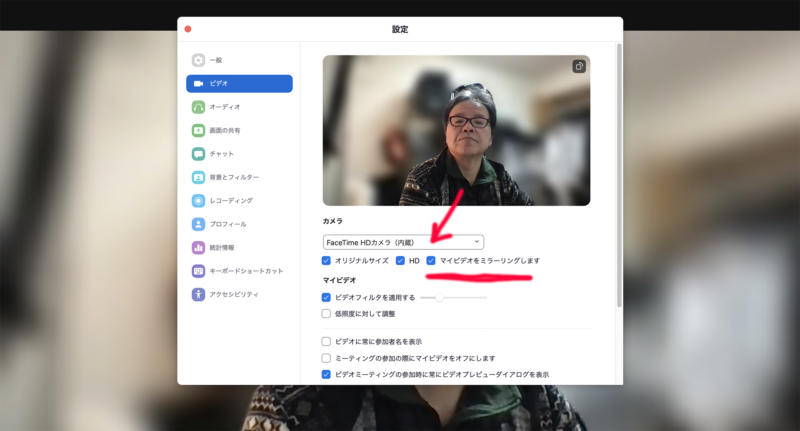Open the 一般 (General) settings icon
The height and width of the screenshot is (431, 800).
click(x=198, y=60)
